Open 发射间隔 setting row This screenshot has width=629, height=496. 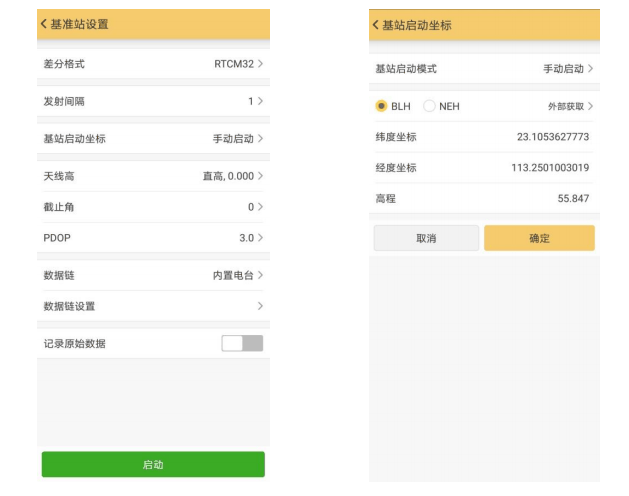(153, 101)
